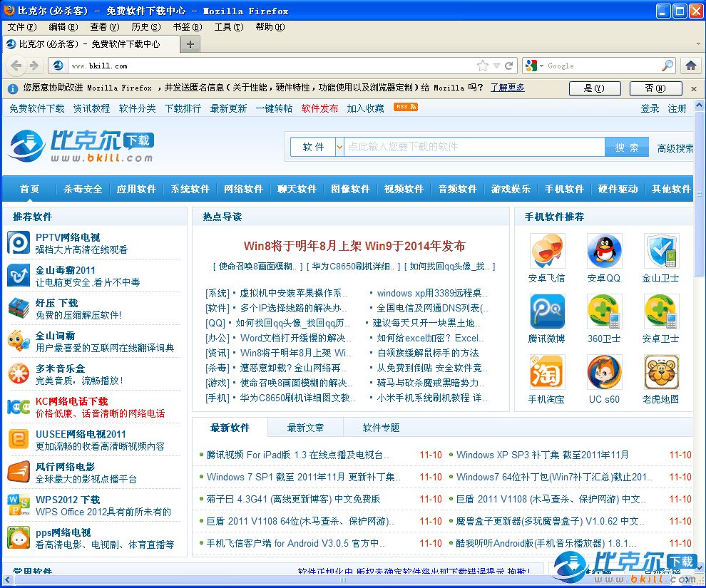Expand the 软件 search category dropdown
The image size is (706, 588).
coord(339,147)
